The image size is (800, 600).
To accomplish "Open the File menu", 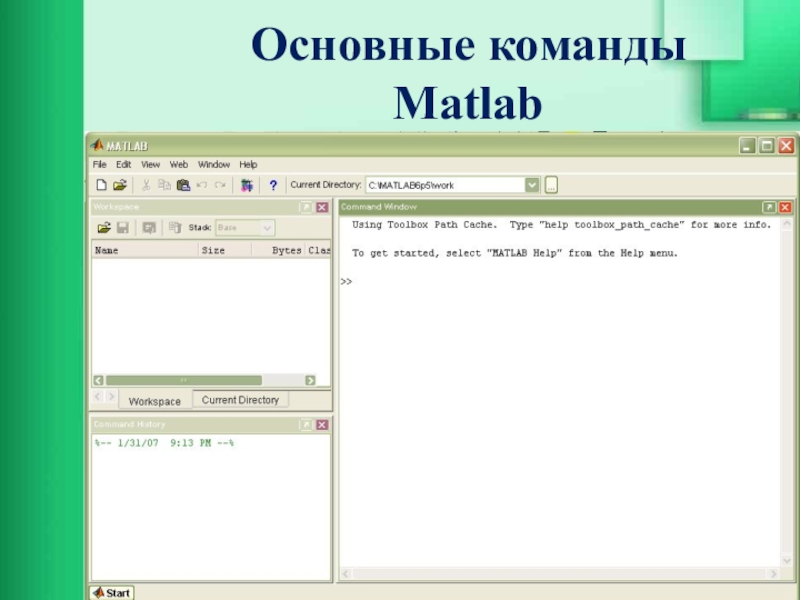I will (99, 164).
